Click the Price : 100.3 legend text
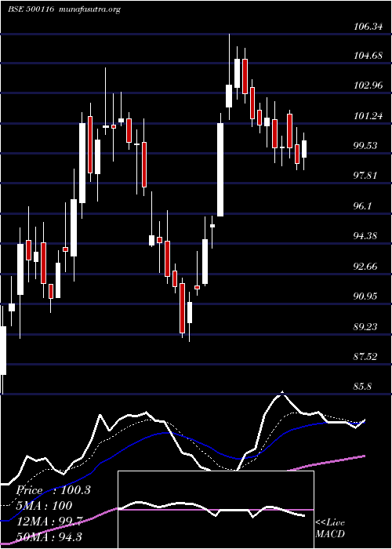Image resolution: width=392 pixels, height=549 pixels. point(53,490)
